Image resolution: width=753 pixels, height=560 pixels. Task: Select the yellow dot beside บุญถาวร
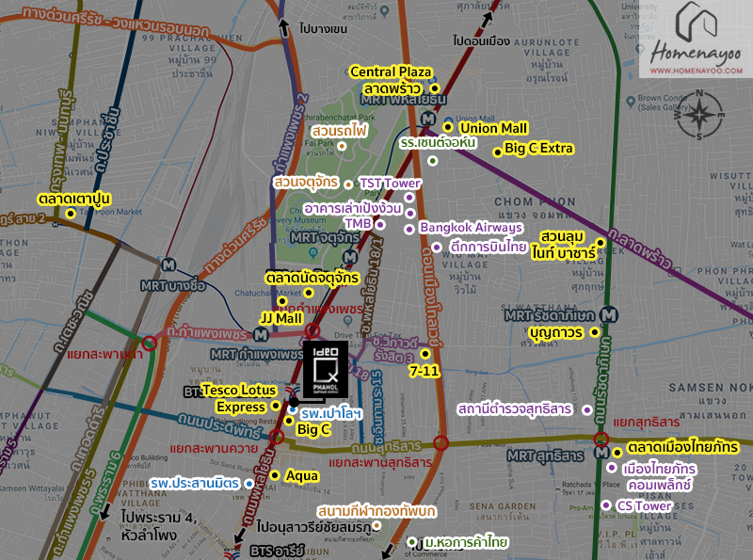click(x=595, y=332)
